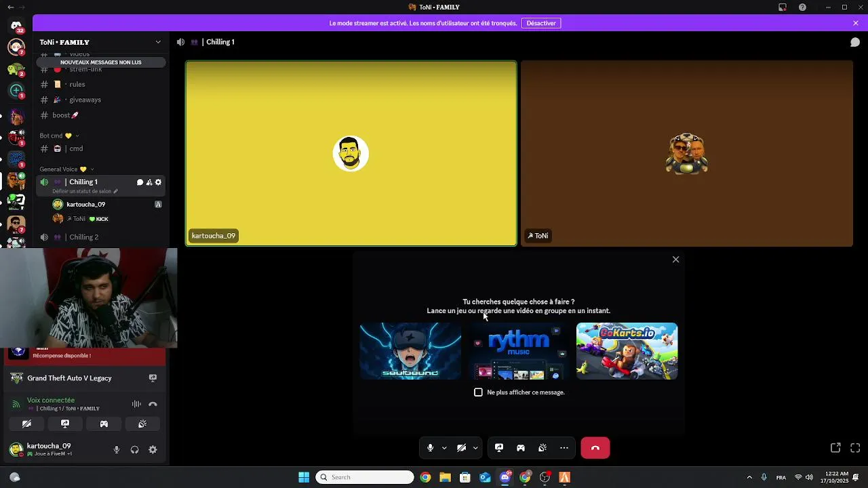This screenshot has height=488, width=868.
Task: Check 'Ne plus afficher ce message'
Action: click(478, 392)
